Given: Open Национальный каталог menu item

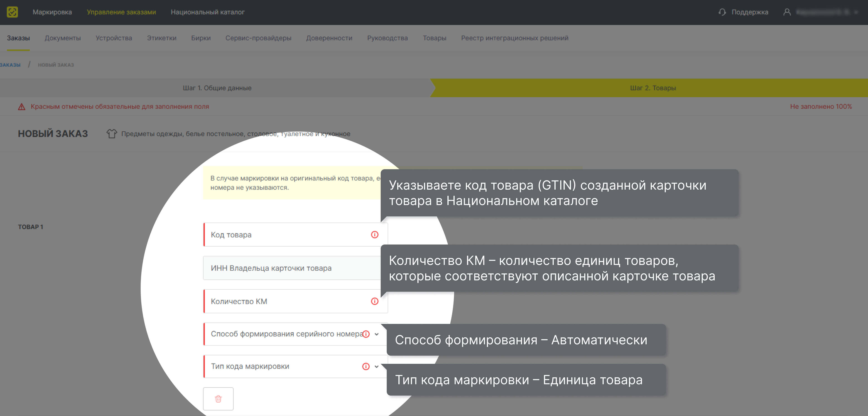Looking at the screenshot, I should point(208,12).
